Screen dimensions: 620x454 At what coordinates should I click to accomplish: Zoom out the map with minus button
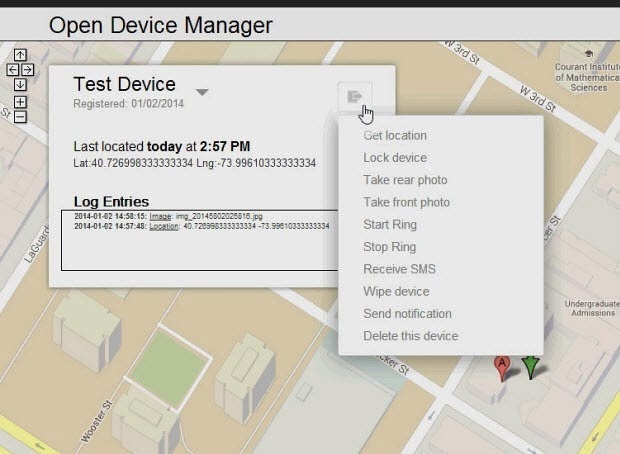click(x=20, y=117)
